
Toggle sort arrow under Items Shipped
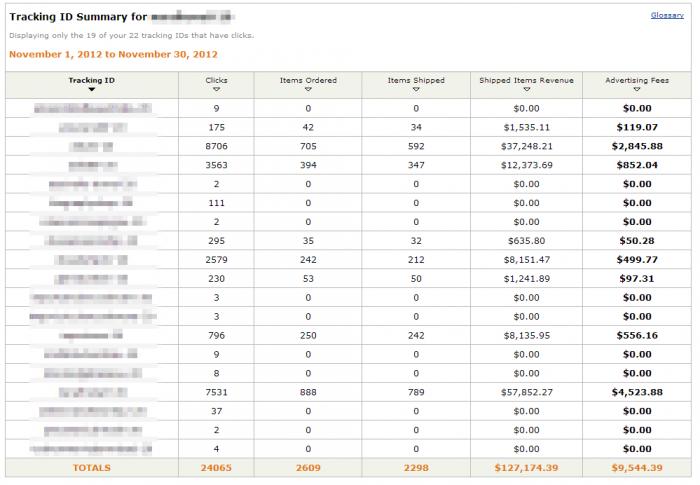[x=416, y=89]
